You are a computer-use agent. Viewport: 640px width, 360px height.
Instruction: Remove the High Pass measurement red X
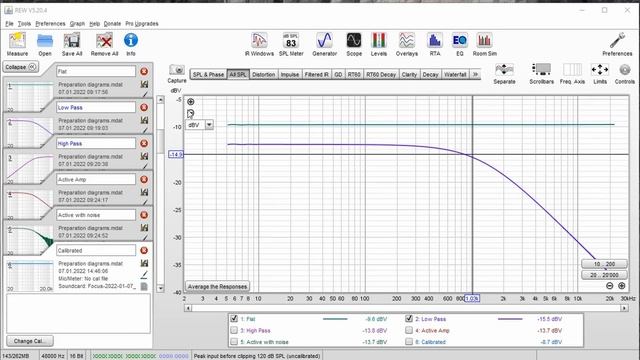[144, 143]
